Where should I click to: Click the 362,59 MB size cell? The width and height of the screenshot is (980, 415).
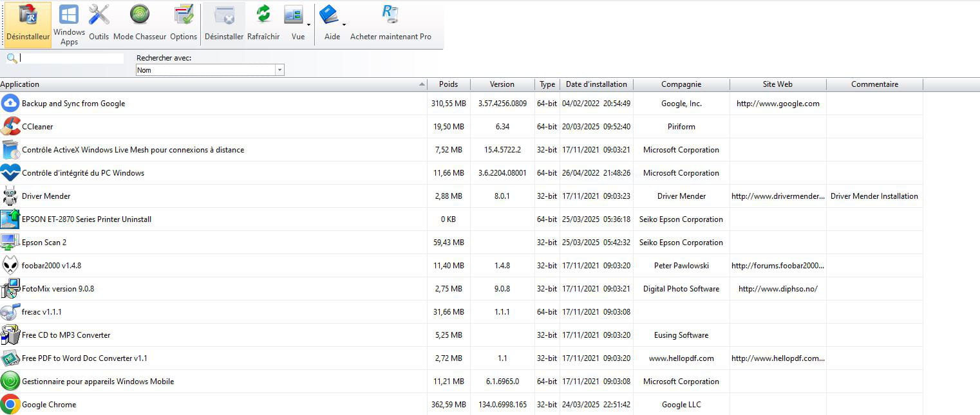click(448, 405)
